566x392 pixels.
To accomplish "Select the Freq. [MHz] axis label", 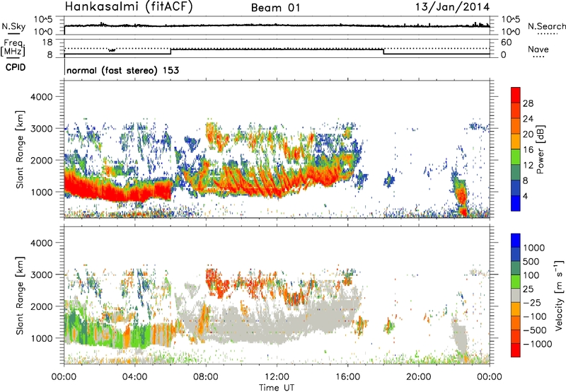I will 13,47.
